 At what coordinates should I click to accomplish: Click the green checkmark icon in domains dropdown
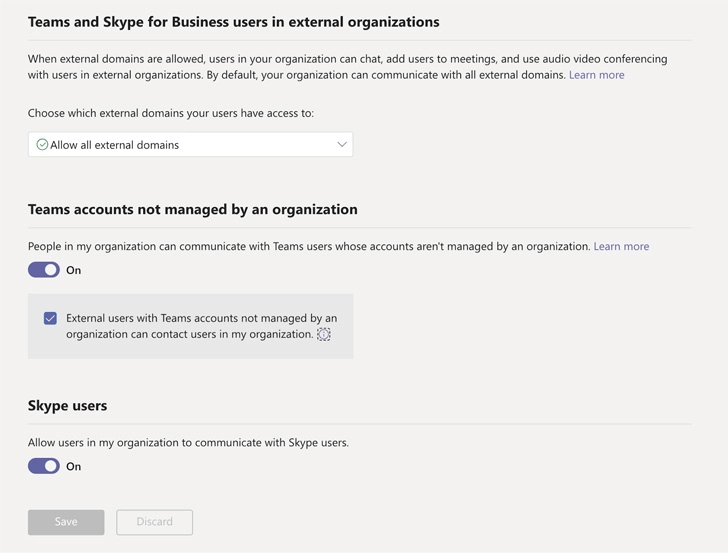pyautogui.click(x=42, y=145)
